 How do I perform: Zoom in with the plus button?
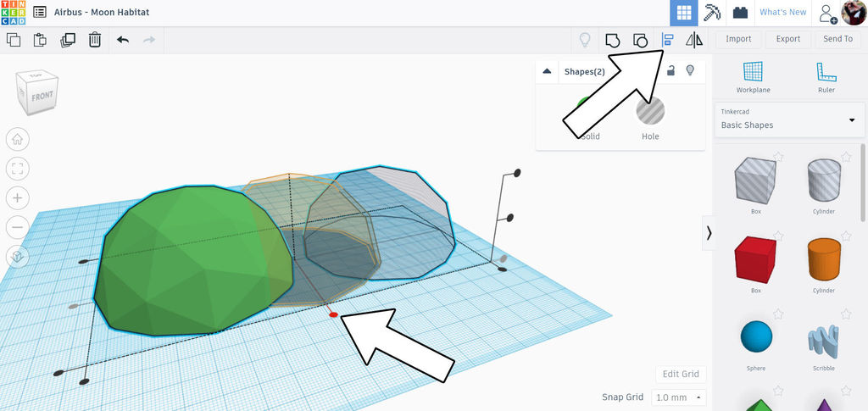(x=17, y=198)
